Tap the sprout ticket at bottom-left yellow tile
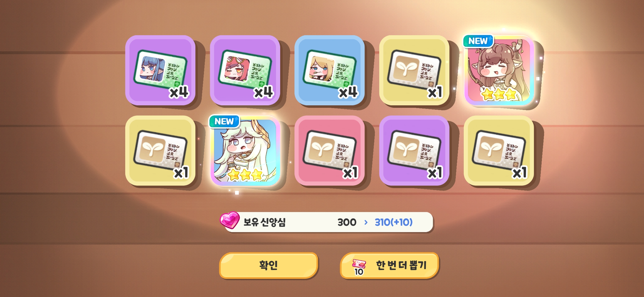 (x=160, y=150)
